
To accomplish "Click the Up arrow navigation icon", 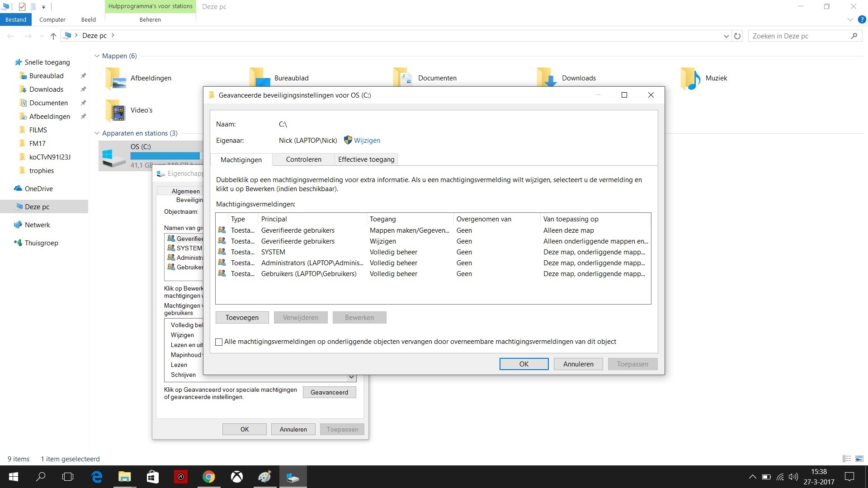I will (x=53, y=36).
